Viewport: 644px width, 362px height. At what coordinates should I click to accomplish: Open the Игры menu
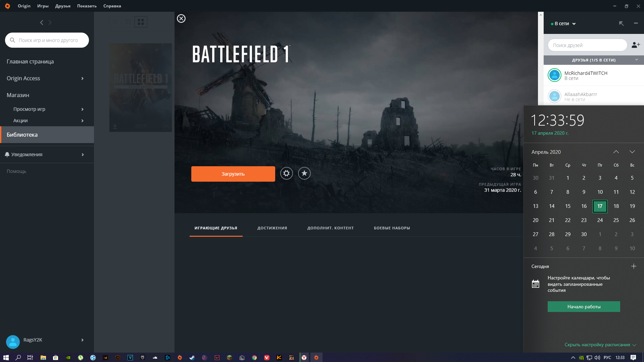point(43,6)
